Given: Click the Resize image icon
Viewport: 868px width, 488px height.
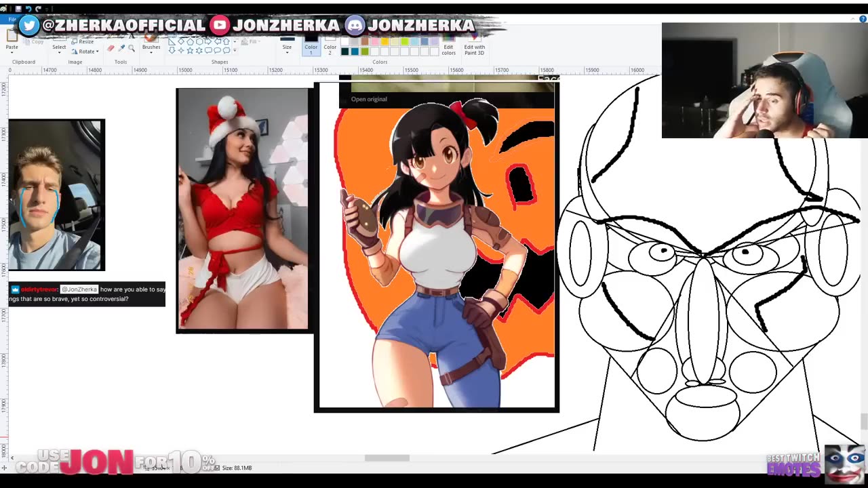Looking at the screenshot, I should pos(75,41).
